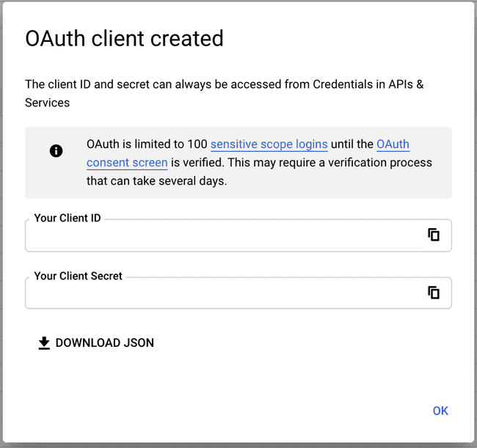This screenshot has height=448, width=477.
Task: Click the OAuth client created heading
Action: pyautogui.click(x=124, y=39)
